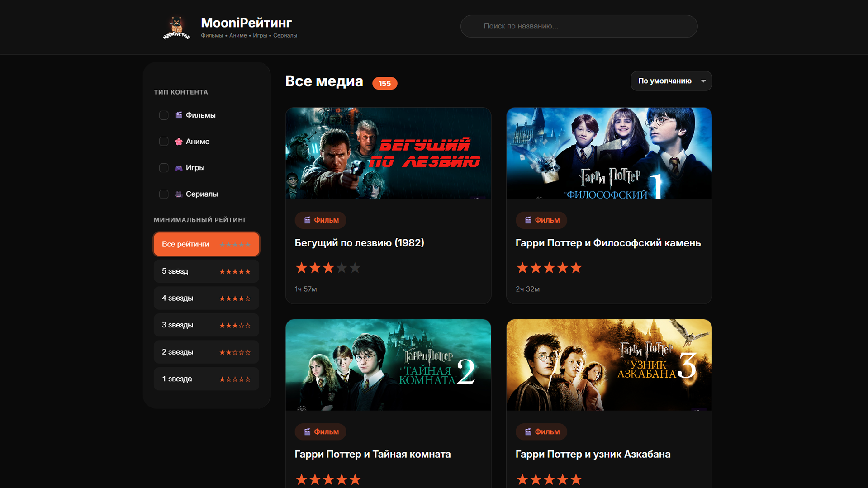Click the pink flower icon beside Аниме
The image size is (868, 488).
(x=179, y=142)
